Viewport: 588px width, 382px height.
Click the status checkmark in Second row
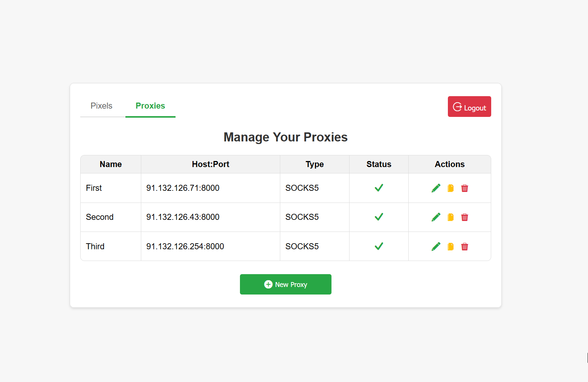point(379,217)
